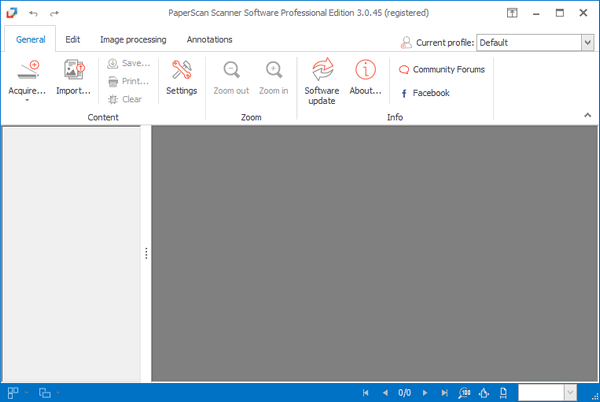This screenshot has width=600, height=402.
Task: Click the user profile icon
Action: click(406, 42)
